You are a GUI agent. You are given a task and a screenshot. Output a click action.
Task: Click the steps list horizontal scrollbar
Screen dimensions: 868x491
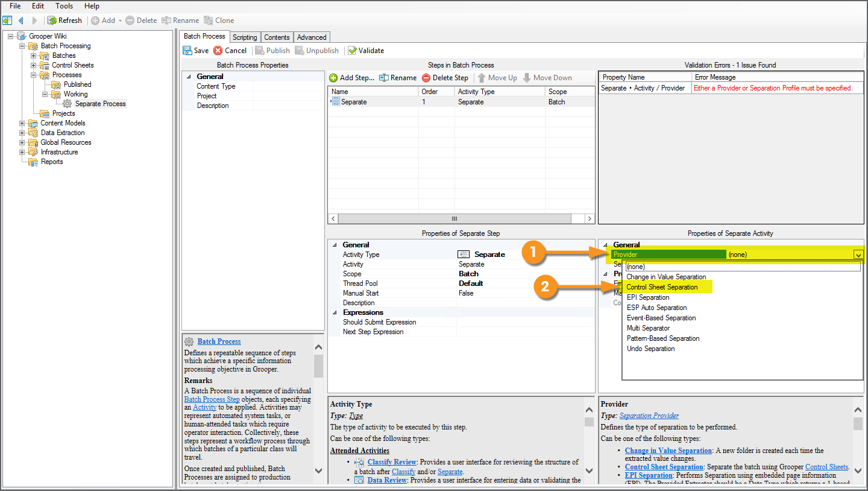pyautogui.click(x=461, y=218)
